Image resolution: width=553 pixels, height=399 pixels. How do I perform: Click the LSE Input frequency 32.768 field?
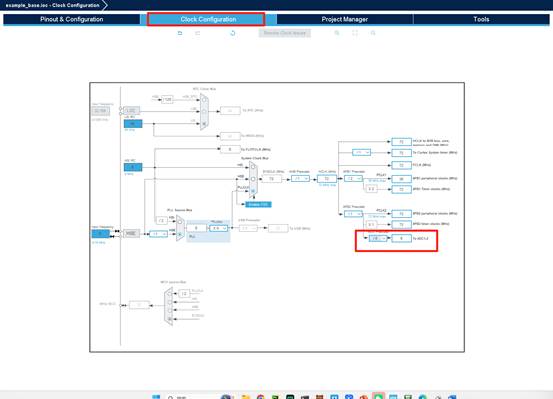101,111
